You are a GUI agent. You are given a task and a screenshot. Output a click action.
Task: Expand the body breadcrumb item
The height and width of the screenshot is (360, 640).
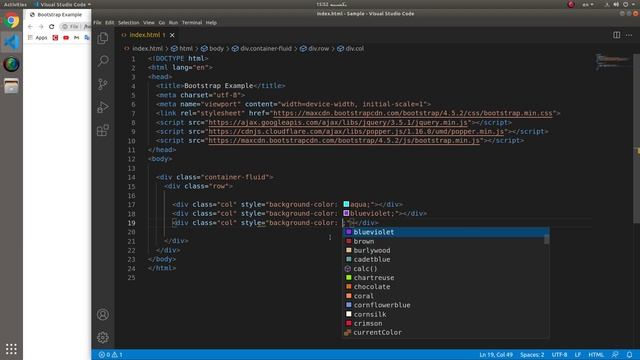click(212, 49)
